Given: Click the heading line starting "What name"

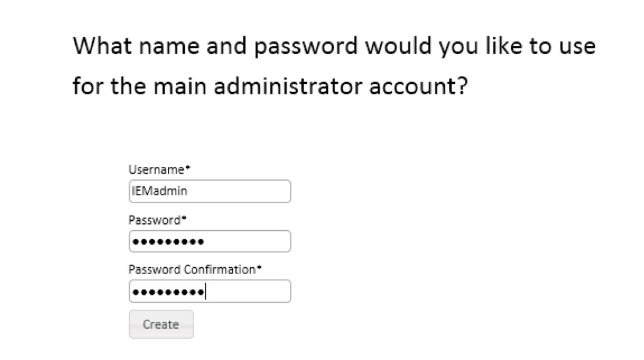Looking at the screenshot, I should coord(334,47).
